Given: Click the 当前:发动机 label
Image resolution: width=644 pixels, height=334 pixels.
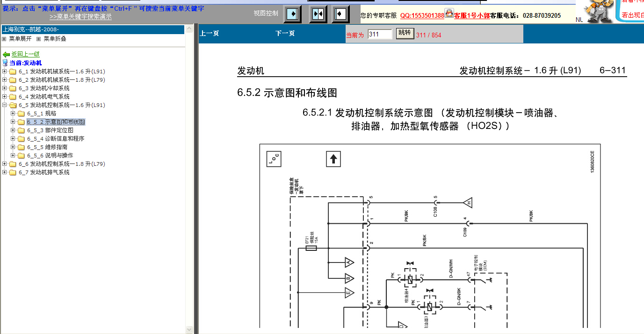Looking at the screenshot, I should (x=26, y=63).
